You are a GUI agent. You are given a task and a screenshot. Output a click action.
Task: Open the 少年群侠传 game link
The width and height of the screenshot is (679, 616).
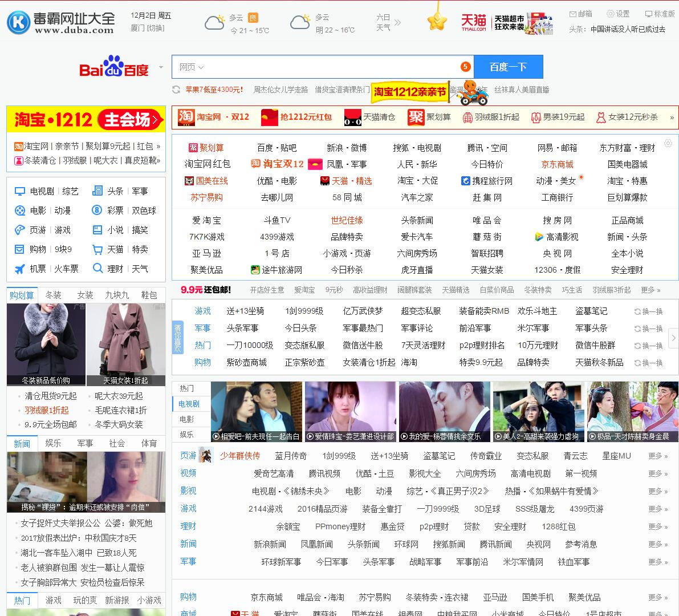(240, 456)
